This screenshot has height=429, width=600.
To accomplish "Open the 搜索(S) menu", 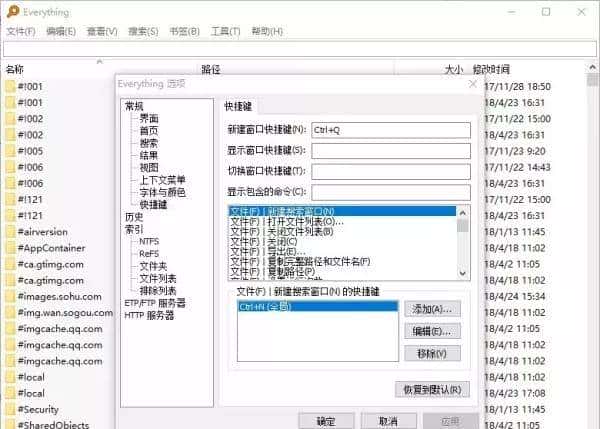I will 143,31.
